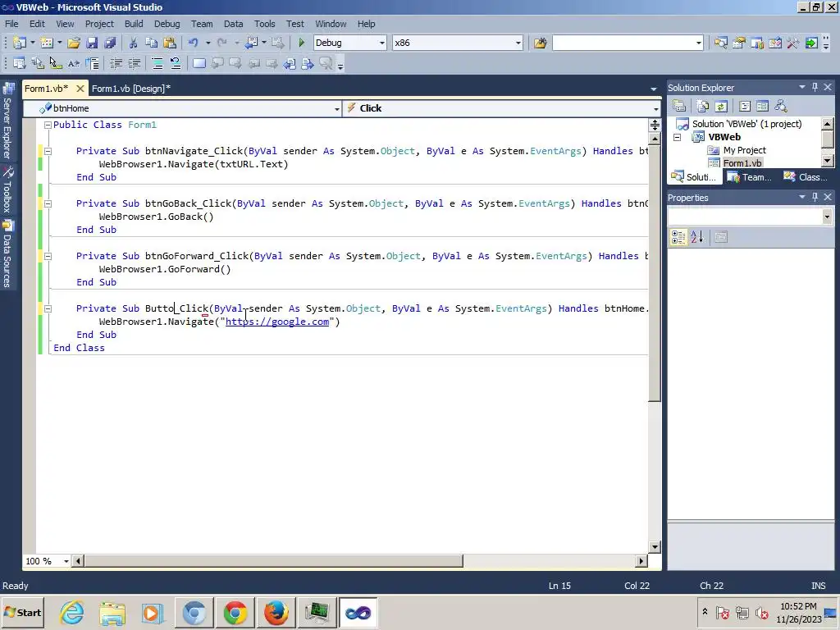The width and height of the screenshot is (840, 630).
Task: Click the Team Explorer icon in the main toolbar
Action: click(x=757, y=43)
